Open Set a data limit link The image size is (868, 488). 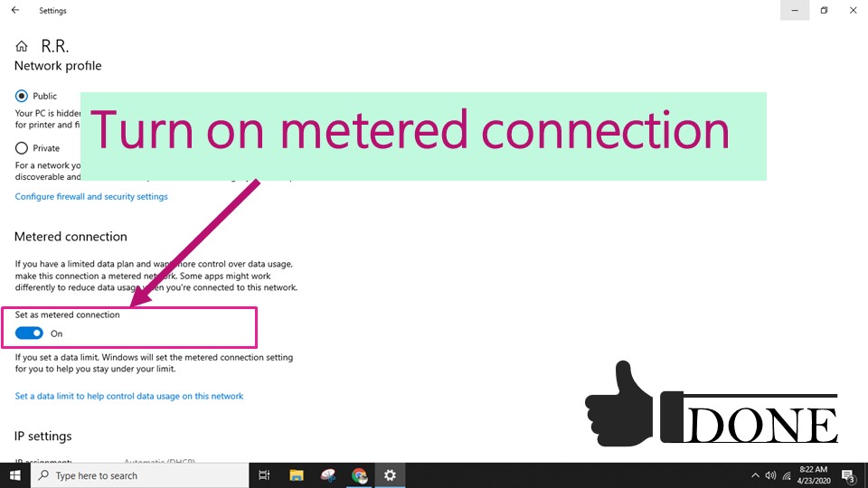click(129, 396)
